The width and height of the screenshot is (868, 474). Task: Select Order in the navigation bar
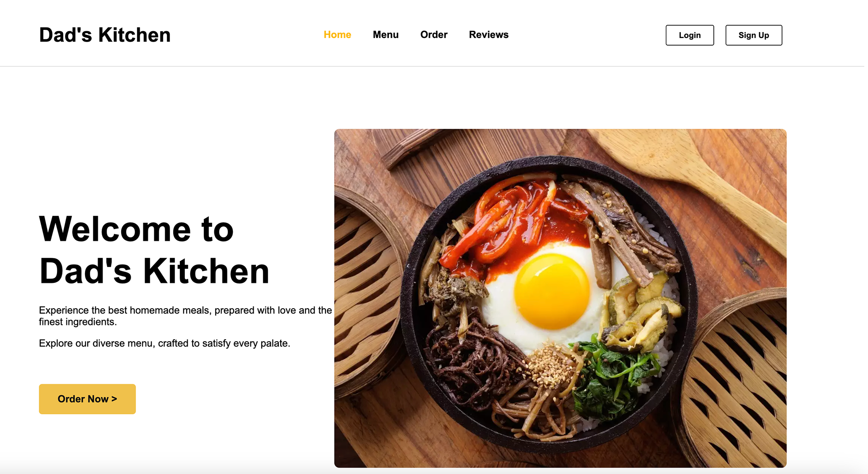[434, 35]
